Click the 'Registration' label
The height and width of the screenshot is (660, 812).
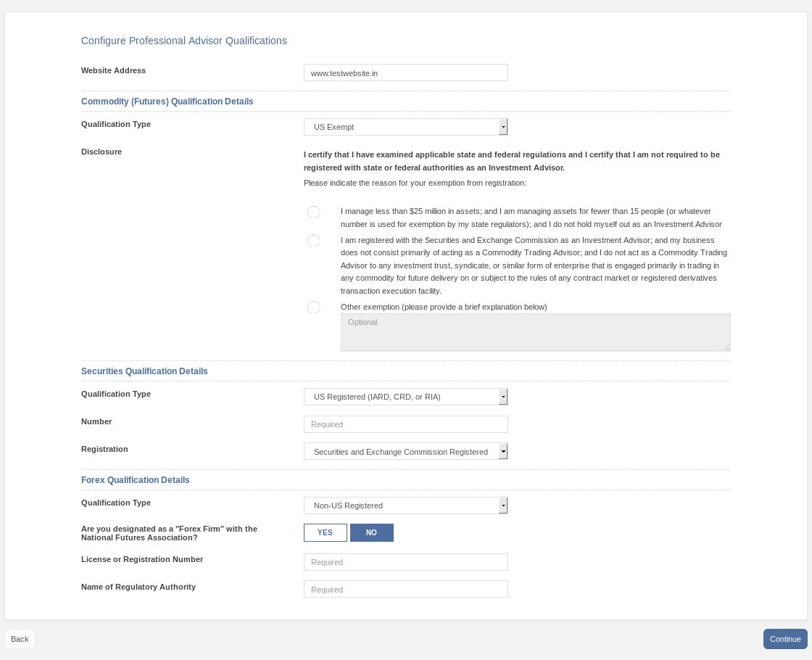[x=104, y=449]
